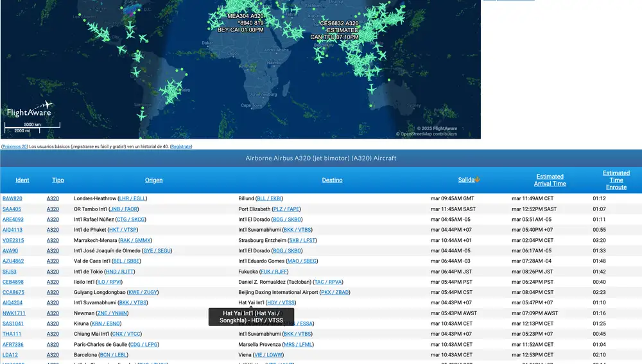Sort flights by Destino column header
Image resolution: width=642 pixels, height=364 pixels.
point(332,180)
